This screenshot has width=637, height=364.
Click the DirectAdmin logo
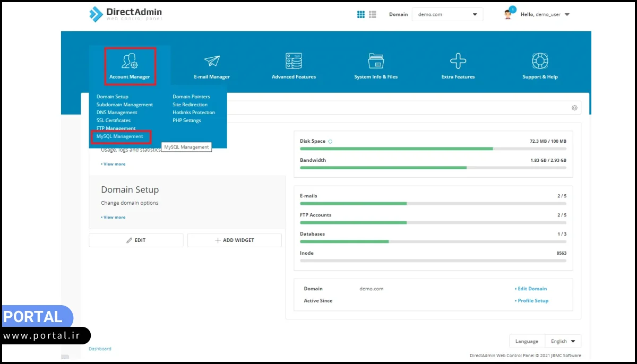click(x=125, y=14)
